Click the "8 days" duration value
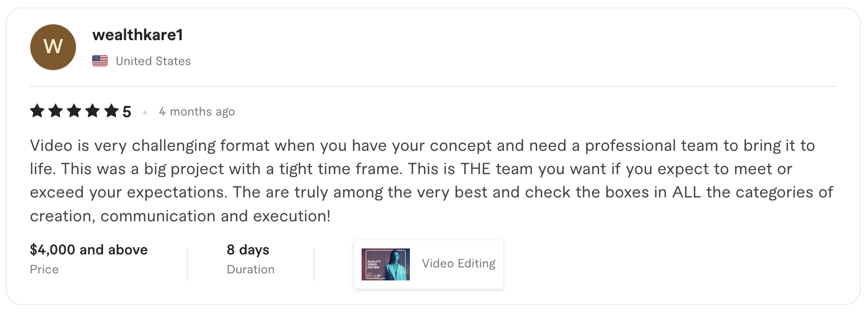The image size is (868, 313). point(248,250)
